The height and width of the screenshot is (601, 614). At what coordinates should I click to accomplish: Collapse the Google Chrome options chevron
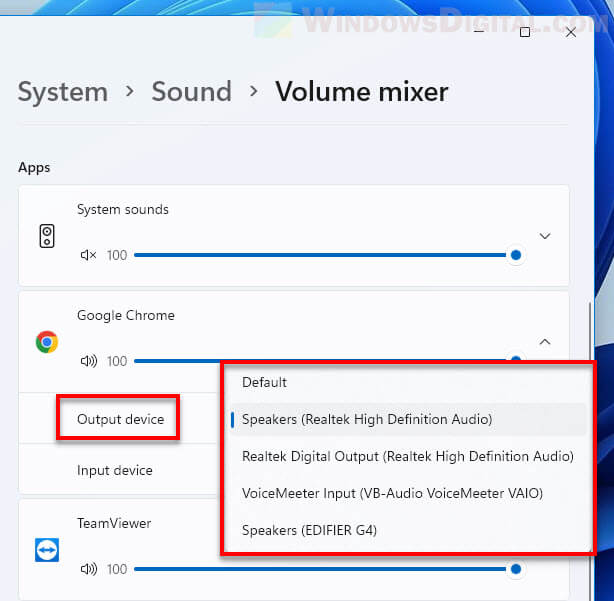pos(545,342)
